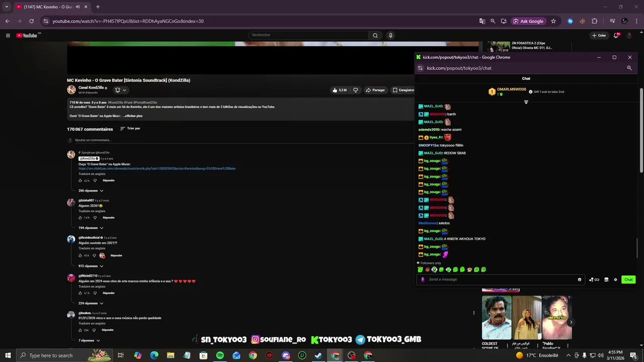Image resolution: width=644 pixels, height=362 pixels.
Task: Expand the description with ...afficher plus
Action: coord(133,116)
